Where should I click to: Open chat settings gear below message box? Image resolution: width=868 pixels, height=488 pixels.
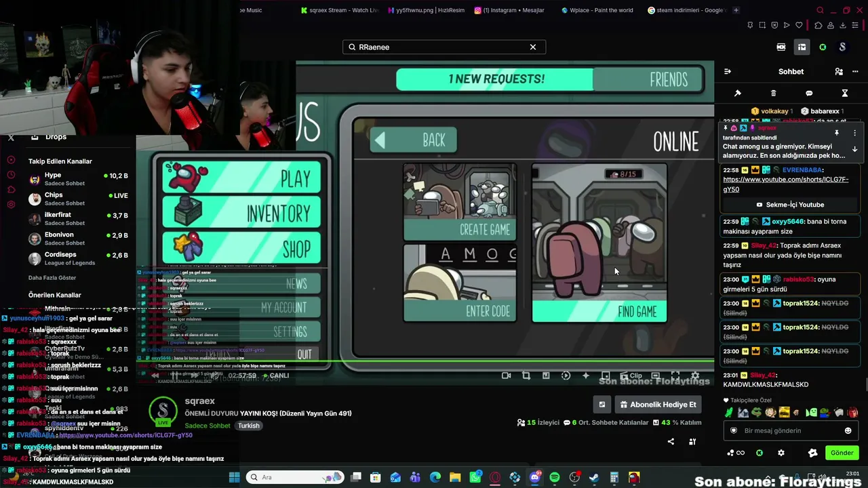point(781,453)
